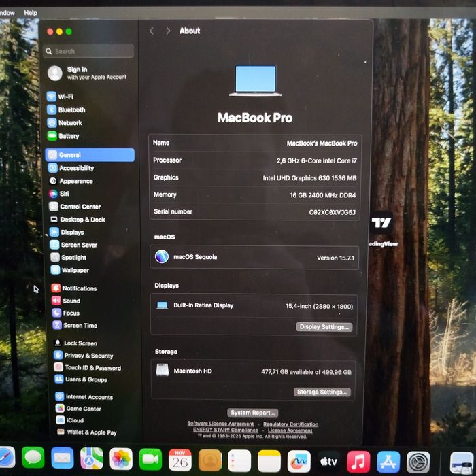Image resolution: width=476 pixels, height=476 pixels.
Task: Open Calendar from the Dock
Action: (180, 460)
